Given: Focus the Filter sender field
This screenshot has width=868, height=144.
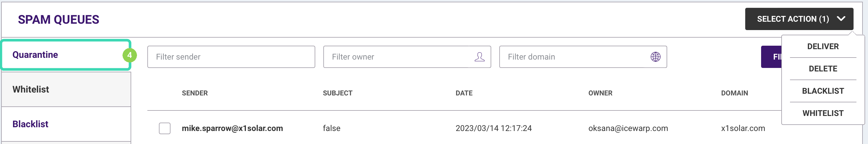Looking at the screenshot, I should [x=231, y=57].
